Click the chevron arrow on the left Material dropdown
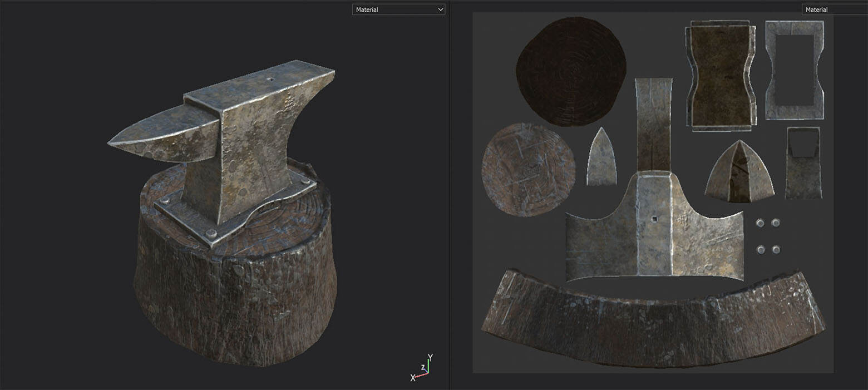868x390 pixels. tap(440, 9)
